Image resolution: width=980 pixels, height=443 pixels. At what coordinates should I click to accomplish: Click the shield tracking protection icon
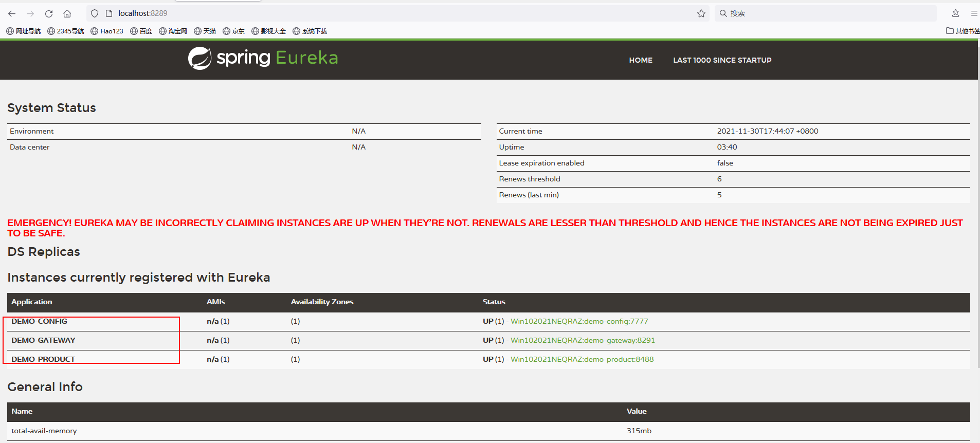[95, 13]
